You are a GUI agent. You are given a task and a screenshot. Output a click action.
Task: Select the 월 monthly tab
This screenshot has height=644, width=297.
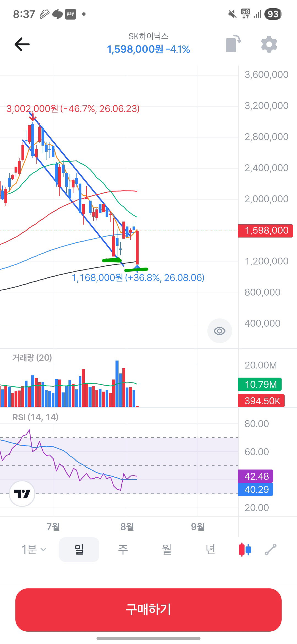point(167,550)
